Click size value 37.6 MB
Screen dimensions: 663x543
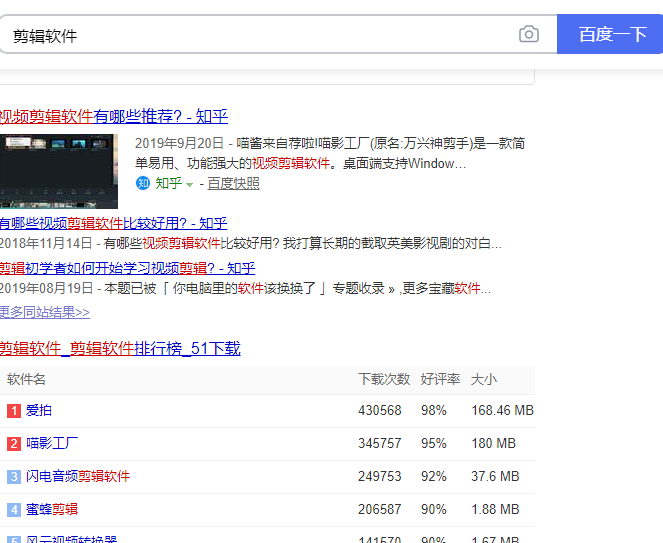coord(495,476)
